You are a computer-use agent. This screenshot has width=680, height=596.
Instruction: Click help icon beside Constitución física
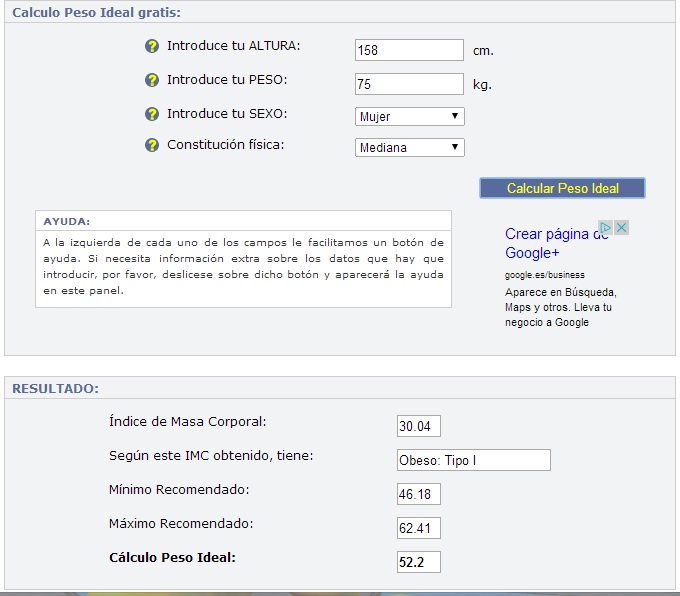pyautogui.click(x=152, y=145)
